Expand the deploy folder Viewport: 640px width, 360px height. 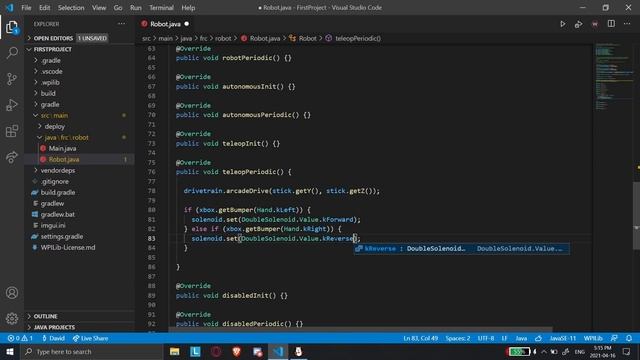pyautogui.click(x=80, y=126)
